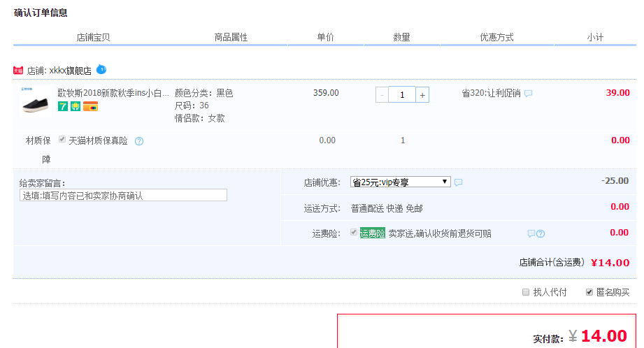Click the comment icon beside 省320:让利促销

528,94
